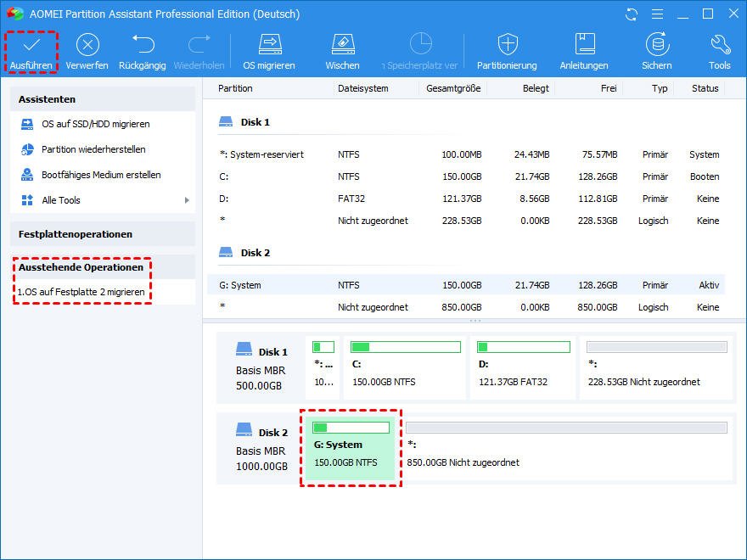Click System-reserviert block in Disk 1 map
Viewport: 747px width, 560px height.
coord(323,367)
